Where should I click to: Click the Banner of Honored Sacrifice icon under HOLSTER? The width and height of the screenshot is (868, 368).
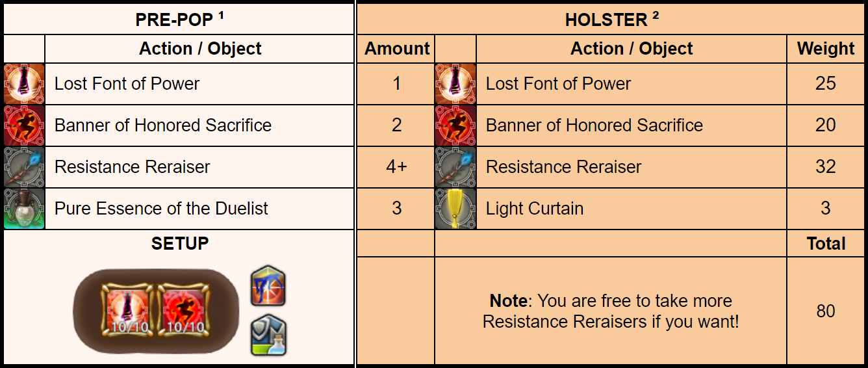pyautogui.click(x=455, y=125)
